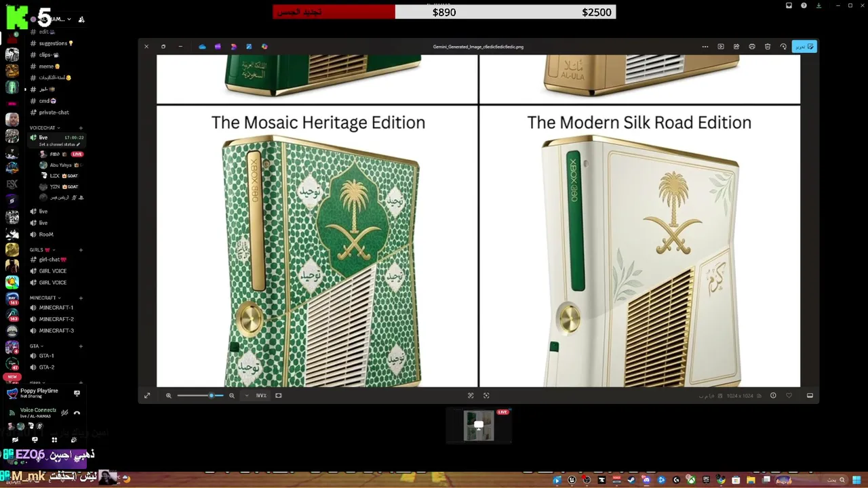Click Set a channel status
The height and width of the screenshot is (488, 868).
coord(60,144)
